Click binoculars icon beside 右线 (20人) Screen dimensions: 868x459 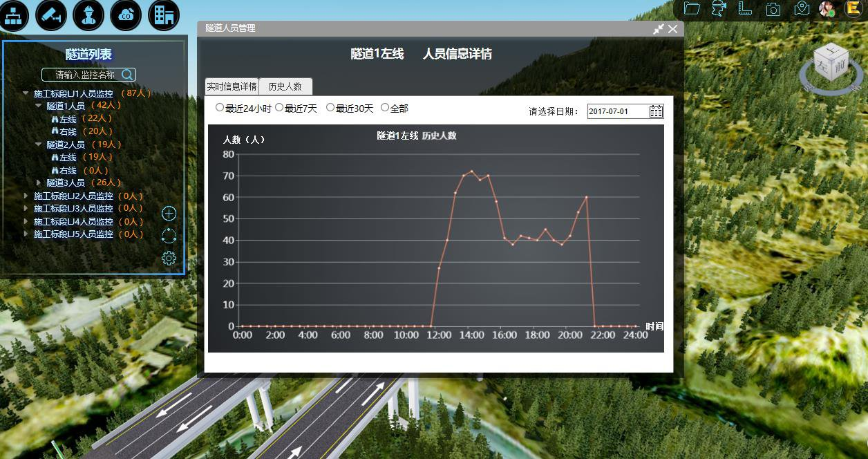tap(55, 131)
